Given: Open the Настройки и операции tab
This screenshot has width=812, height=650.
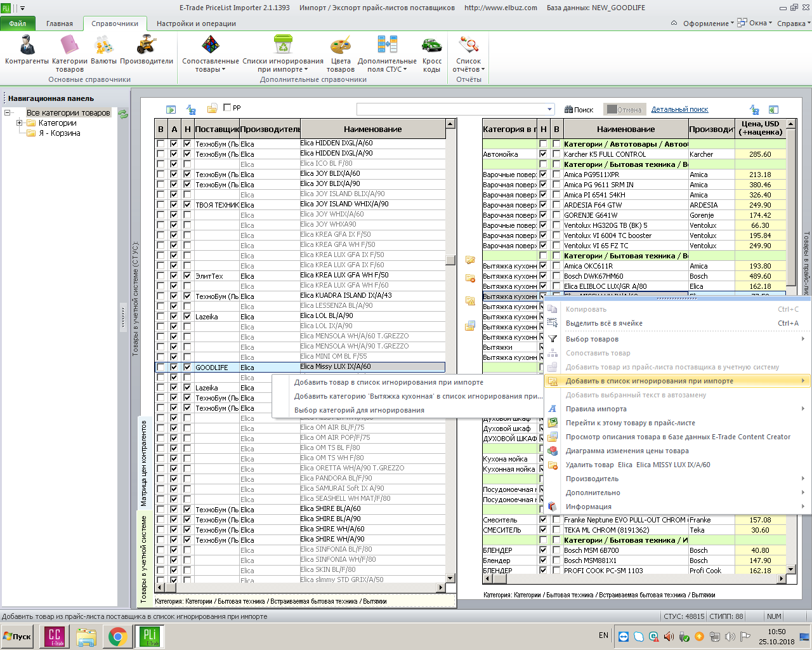Looking at the screenshot, I should [196, 23].
